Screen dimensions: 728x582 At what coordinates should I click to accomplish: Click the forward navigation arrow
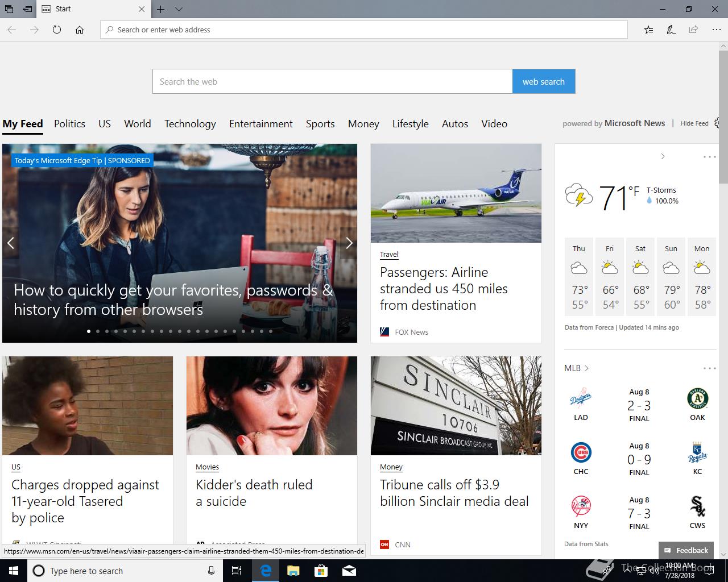point(34,30)
